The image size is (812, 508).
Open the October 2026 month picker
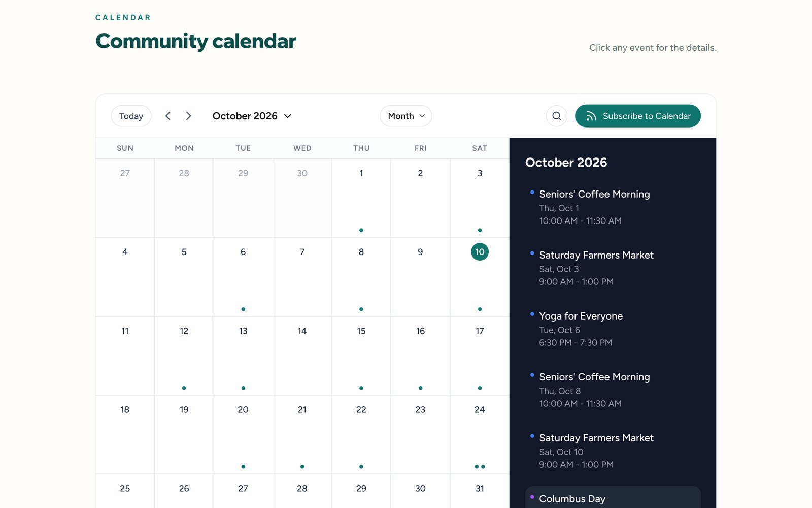click(252, 116)
